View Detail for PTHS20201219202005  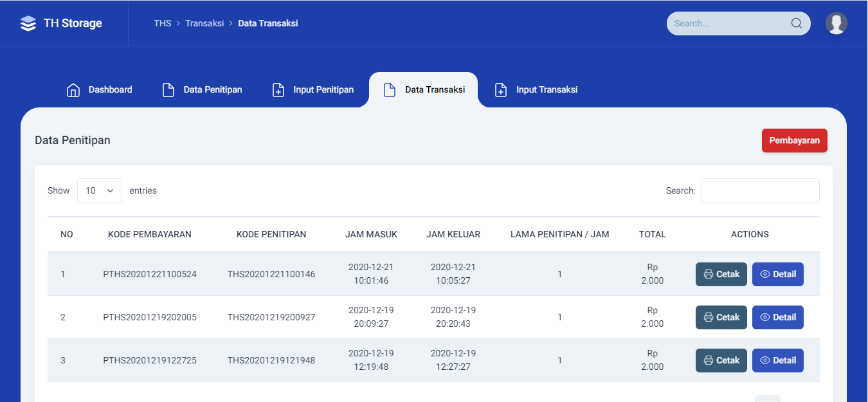click(x=777, y=318)
